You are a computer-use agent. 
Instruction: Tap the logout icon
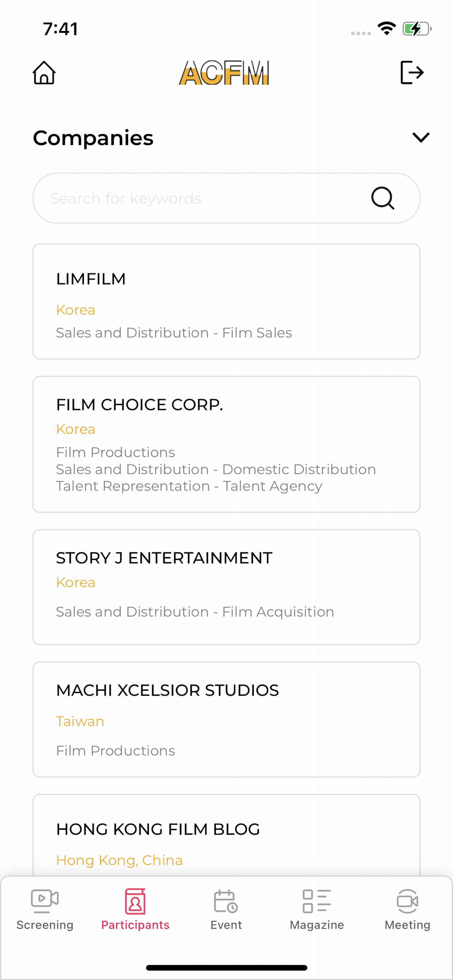tap(412, 72)
